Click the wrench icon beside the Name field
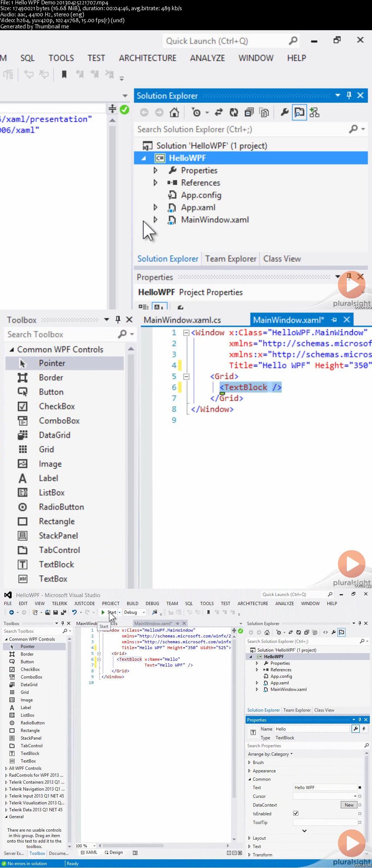Image resolution: width=372 pixels, height=868 pixels. click(x=356, y=729)
